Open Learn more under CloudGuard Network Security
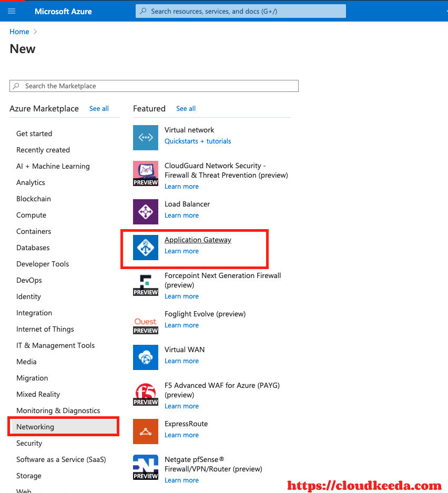This screenshot has width=448, height=493. [x=181, y=187]
